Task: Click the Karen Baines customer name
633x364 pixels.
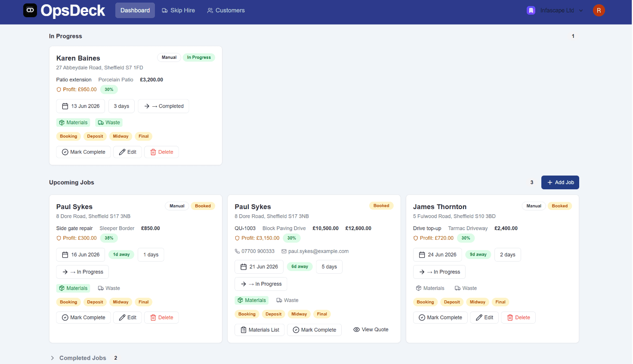Action: coord(78,58)
